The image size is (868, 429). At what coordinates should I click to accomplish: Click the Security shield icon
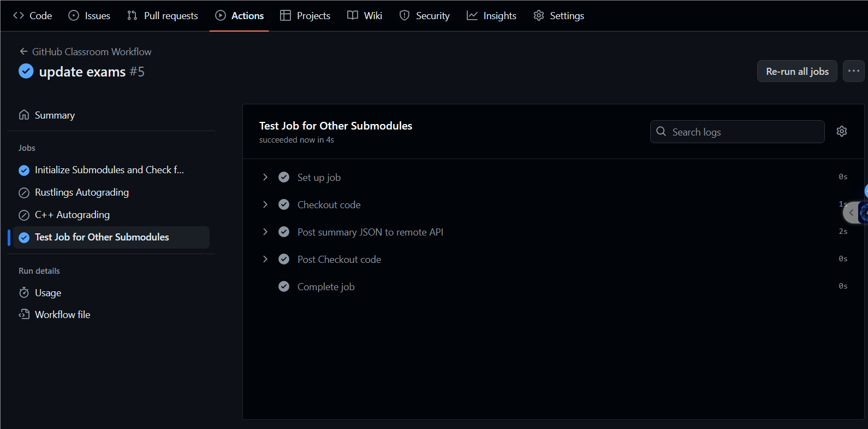(x=405, y=16)
